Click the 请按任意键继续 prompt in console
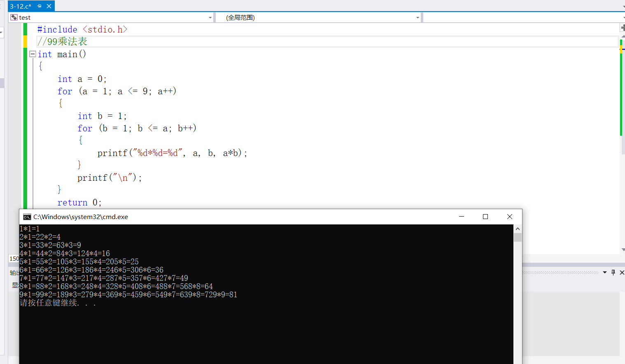625x364 pixels. pyautogui.click(x=58, y=303)
